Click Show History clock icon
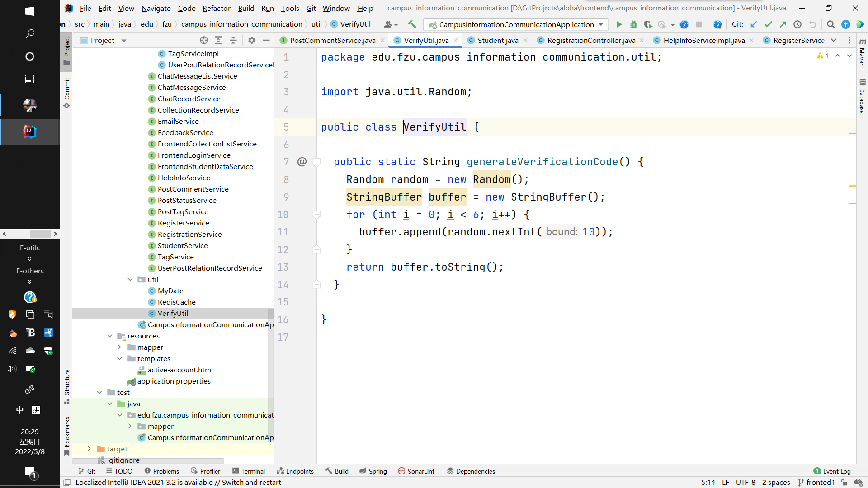Image resolution: width=868 pixels, height=488 pixels. click(797, 24)
